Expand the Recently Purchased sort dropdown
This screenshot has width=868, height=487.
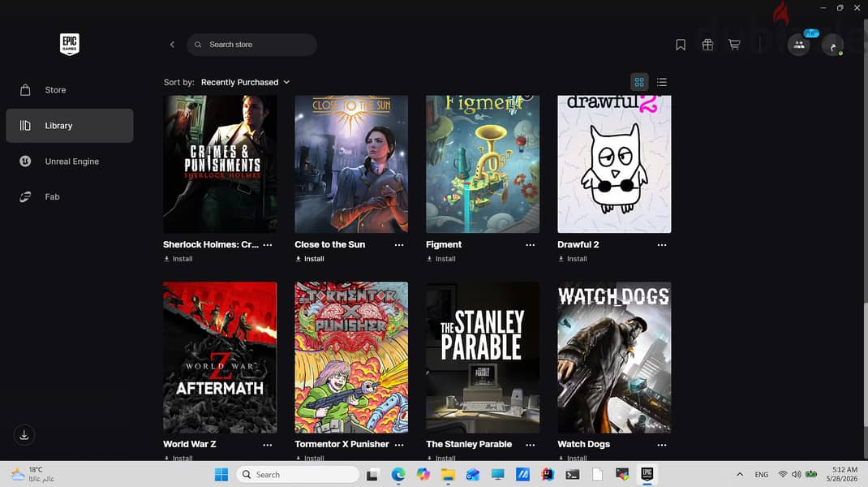(x=245, y=82)
